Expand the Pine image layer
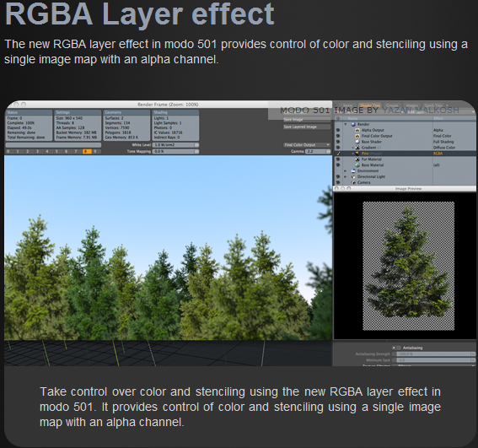 pyautogui.click(x=353, y=154)
